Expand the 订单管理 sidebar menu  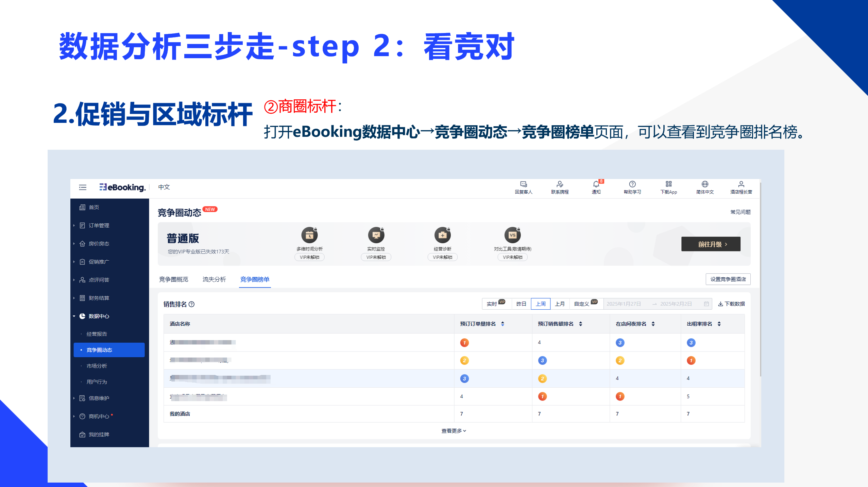tap(99, 225)
